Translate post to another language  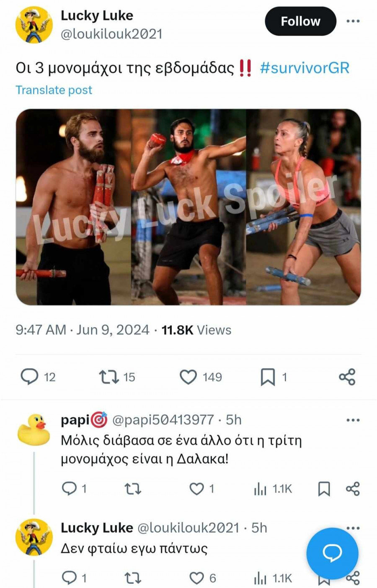tap(54, 90)
